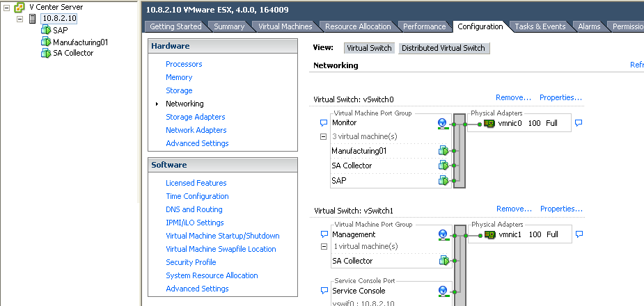Click the Monitor port group network icon
Screen dimensions: 644x306
pos(442,123)
